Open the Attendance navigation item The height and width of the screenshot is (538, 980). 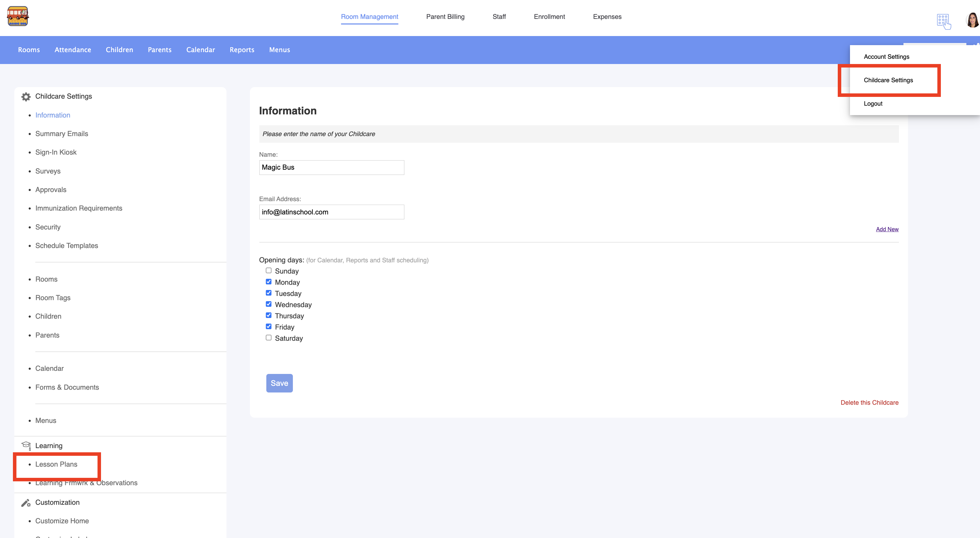(x=73, y=50)
